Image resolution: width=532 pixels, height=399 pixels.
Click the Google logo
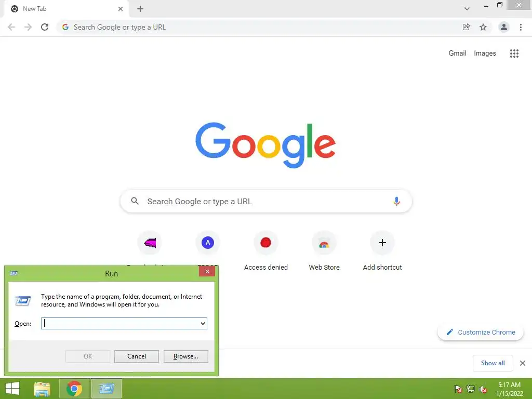tap(265, 145)
